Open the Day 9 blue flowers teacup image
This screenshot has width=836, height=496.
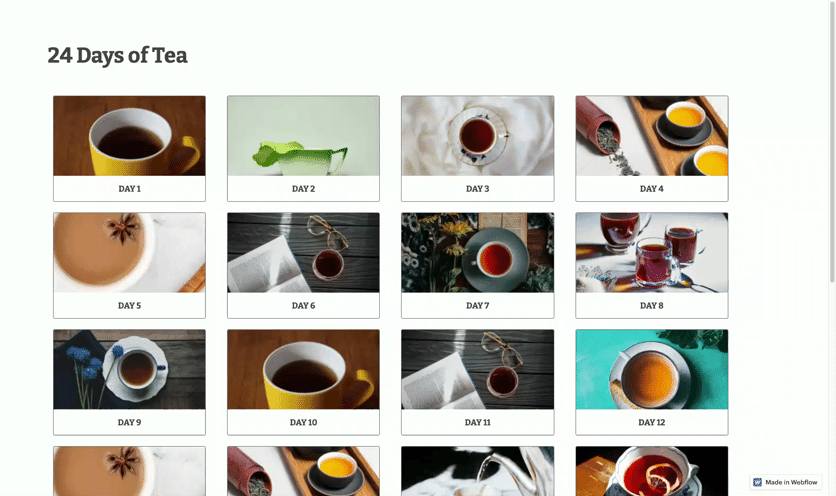tap(129, 370)
